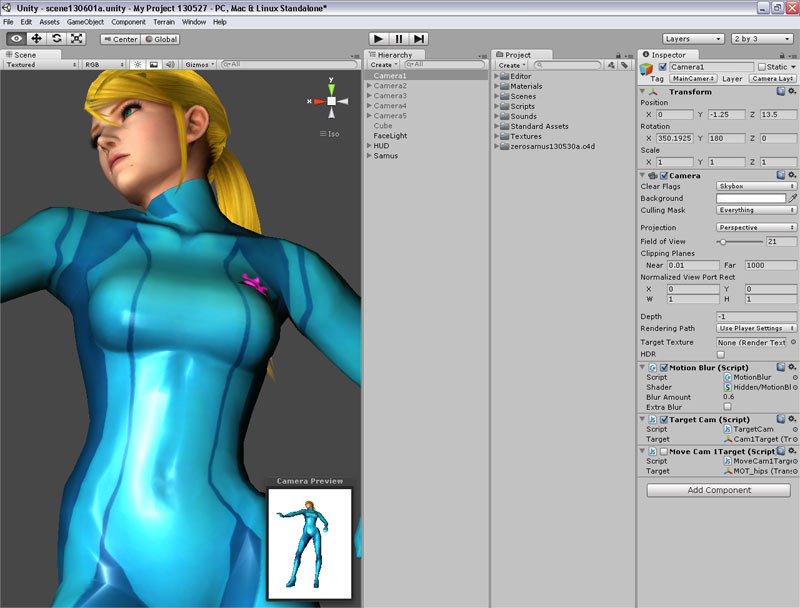
Task: Open Project Create button
Action: [511, 65]
